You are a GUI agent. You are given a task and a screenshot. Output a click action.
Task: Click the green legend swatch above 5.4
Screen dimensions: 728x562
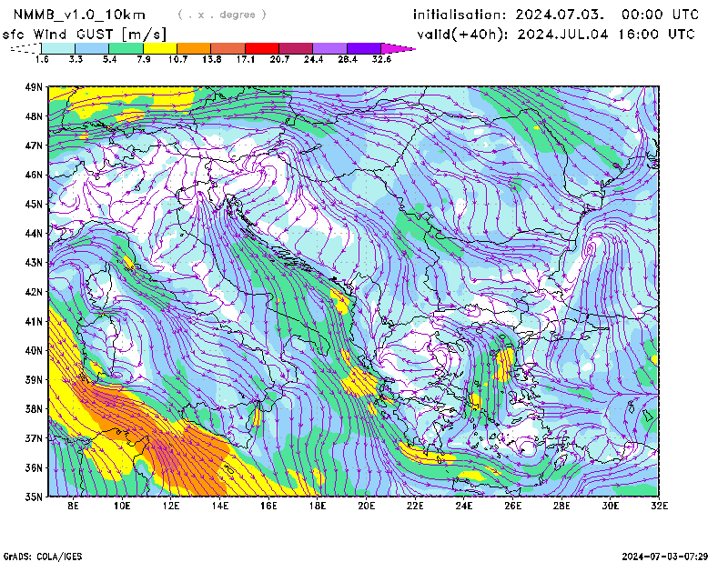(126, 48)
